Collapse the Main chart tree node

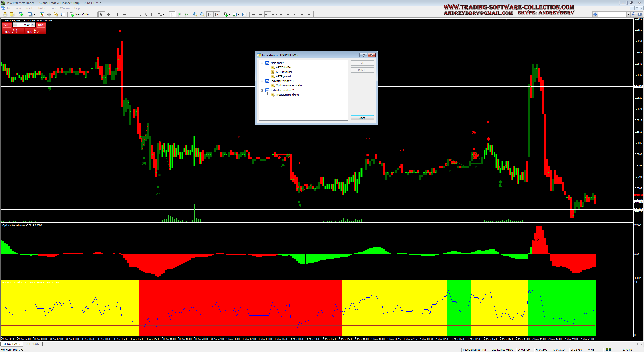tap(262, 63)
